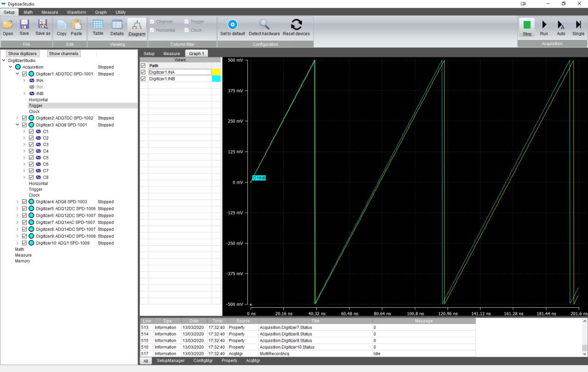
Task: Open the Waveform ribbon tab
Action: (76, 12)
